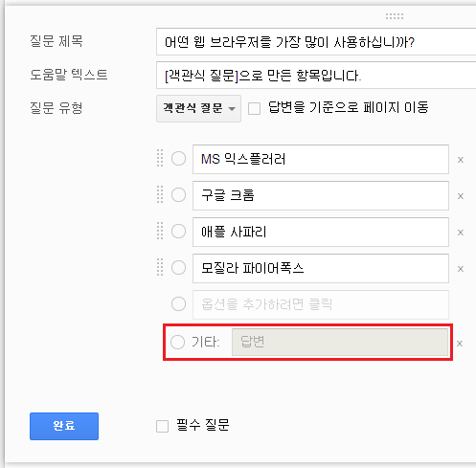476x468 pixels.
Task: Click the 도움말 텍스트 input field
Action: (316, 76)
